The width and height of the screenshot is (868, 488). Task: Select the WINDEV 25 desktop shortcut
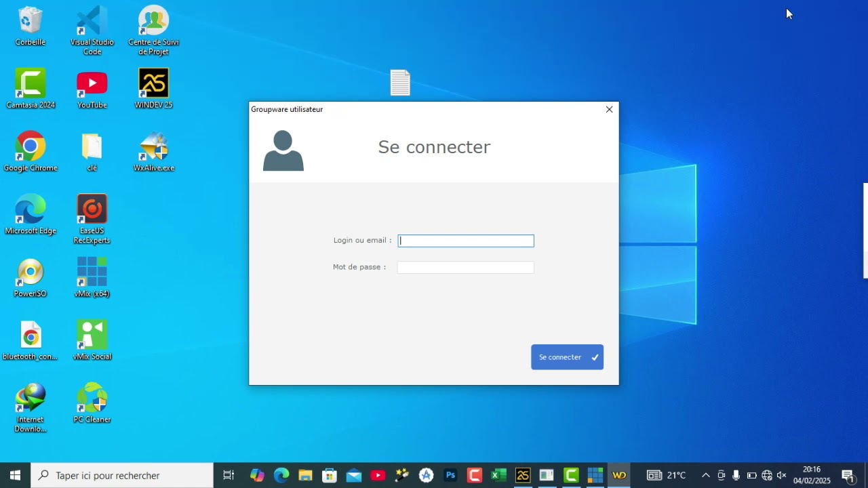(154, 89)
